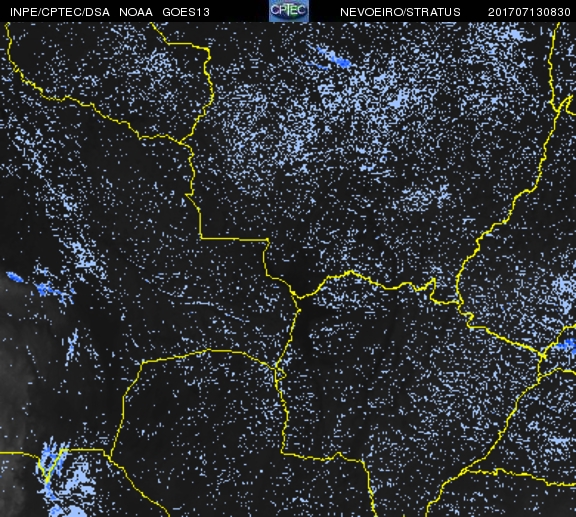Click the CPTEC logo in header
576x517 pixels.
(x=289, y=11)
